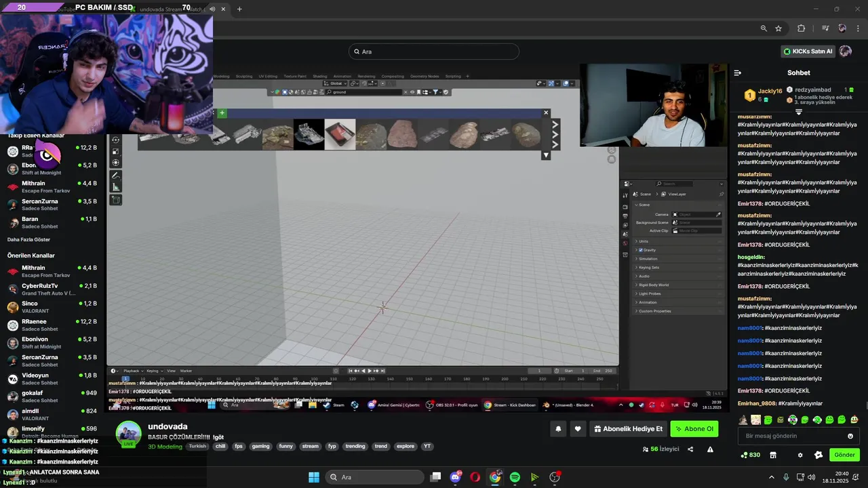The image size is (868, 488).
Task: Select the Transform tool in Blender toolbar
Action: (x=115, y=162)
